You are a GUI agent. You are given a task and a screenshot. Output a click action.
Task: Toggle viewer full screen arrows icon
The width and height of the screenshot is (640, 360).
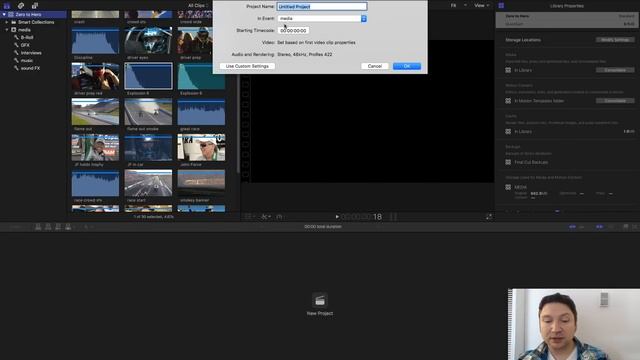489,217
